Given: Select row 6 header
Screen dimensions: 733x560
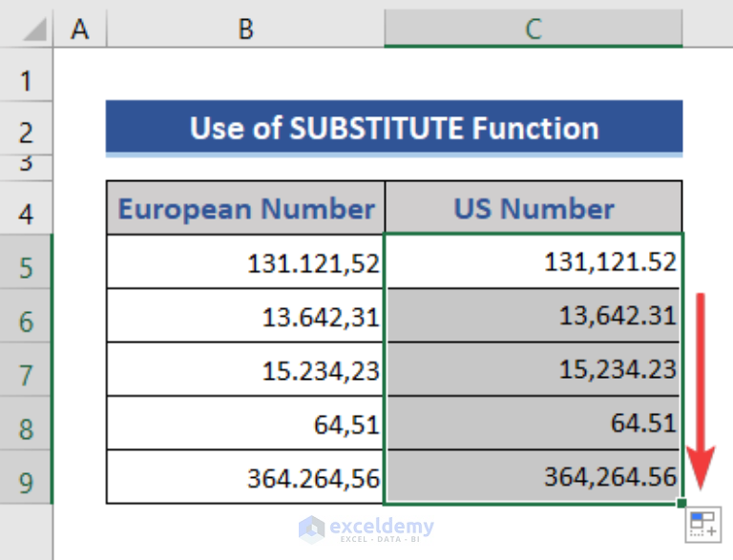Looking at the screenshot, I should [x=26, y=316].
